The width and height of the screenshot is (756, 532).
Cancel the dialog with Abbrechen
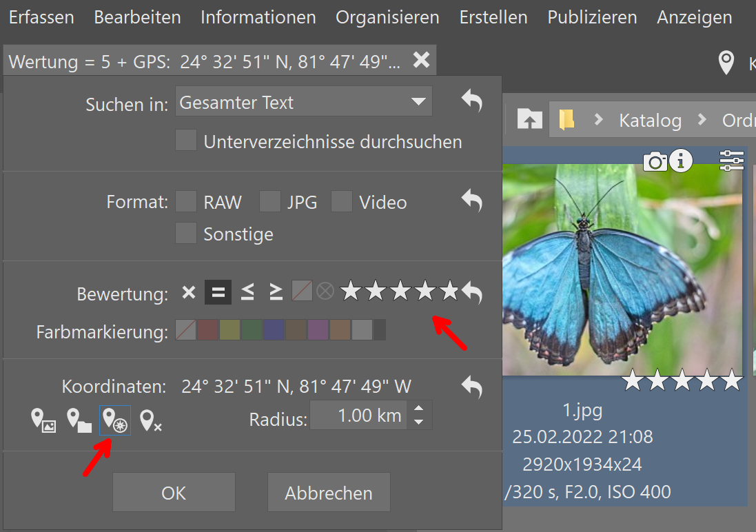[x=329, y=492]
